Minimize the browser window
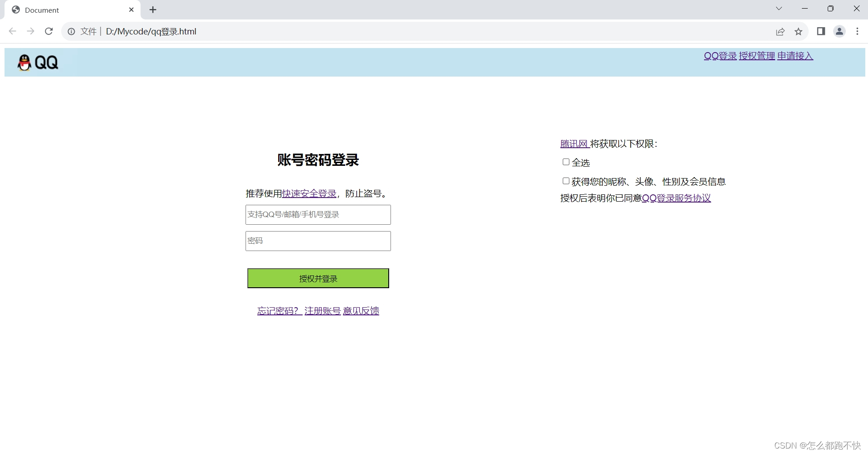 (805, 9)
